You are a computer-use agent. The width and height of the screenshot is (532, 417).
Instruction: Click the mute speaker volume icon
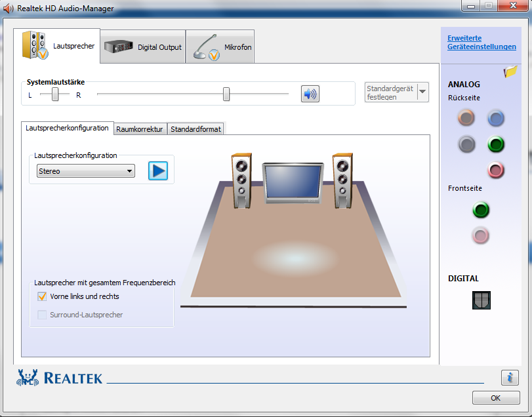click(310, 94)
